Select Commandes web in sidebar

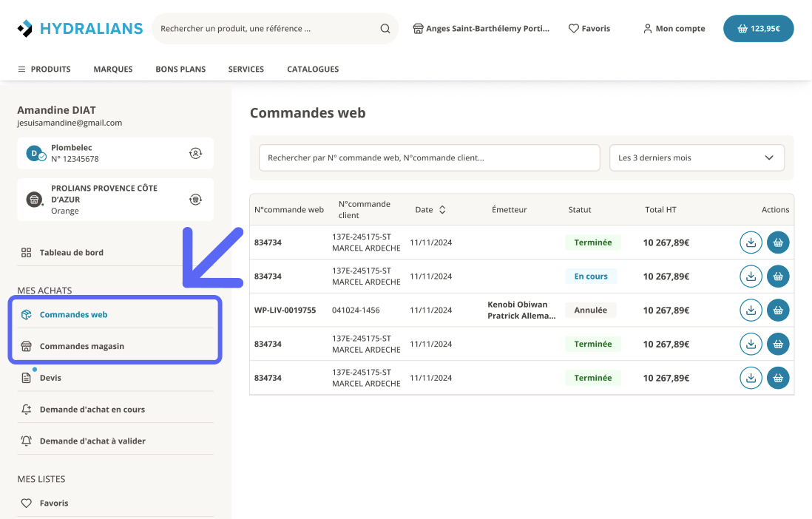point(115,314)
